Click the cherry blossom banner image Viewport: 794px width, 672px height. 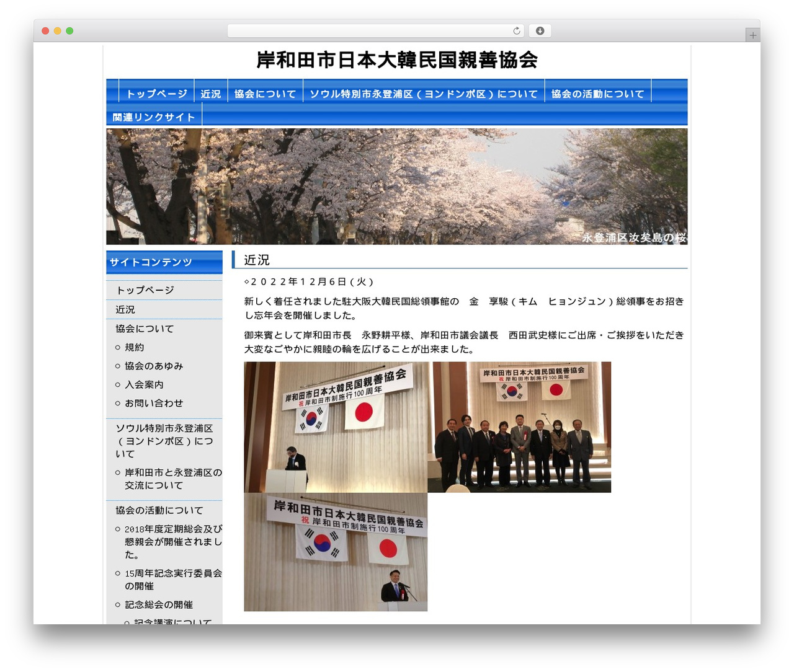tap(397, 187)
